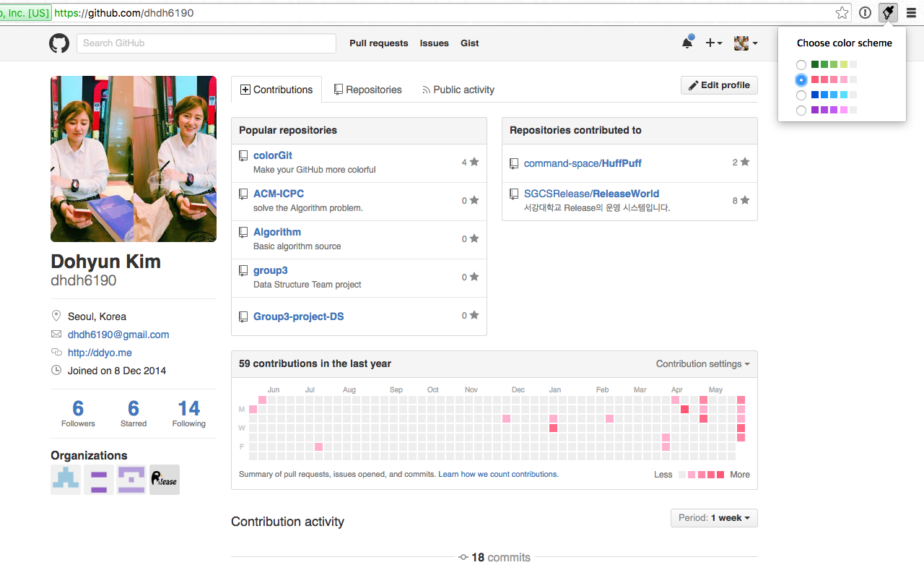Open the third purple organization avatar

click(131, 480)
